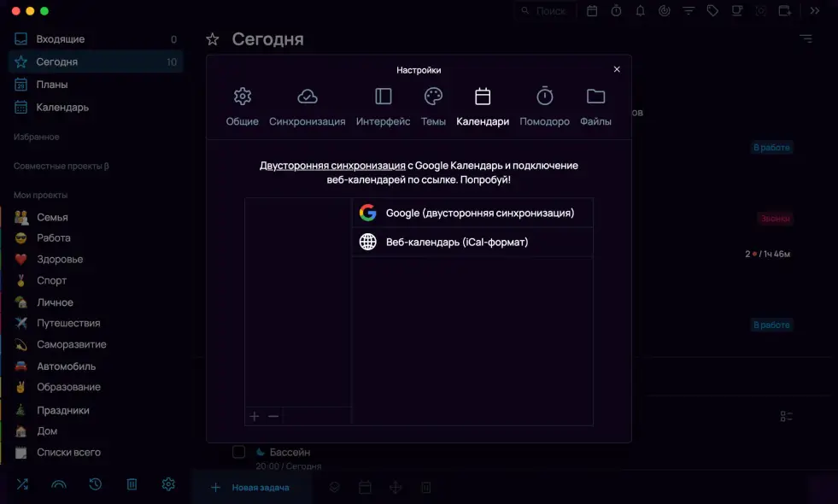This screenshot has width=838, height=504.
Task: Open the Помодоро timer settings
Action: tap(544, 107)
